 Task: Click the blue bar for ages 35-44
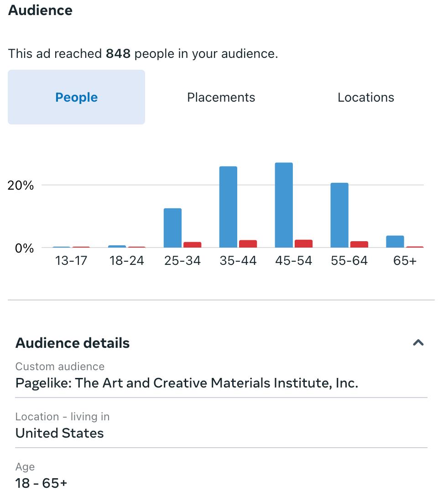click(228, 207)
